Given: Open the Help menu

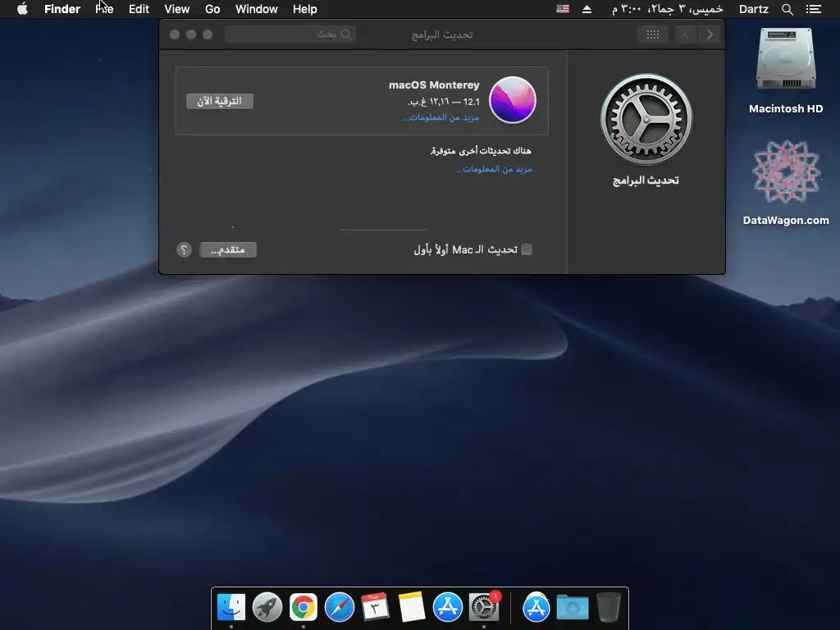Looking at the screenshot, I should point(305,9).
